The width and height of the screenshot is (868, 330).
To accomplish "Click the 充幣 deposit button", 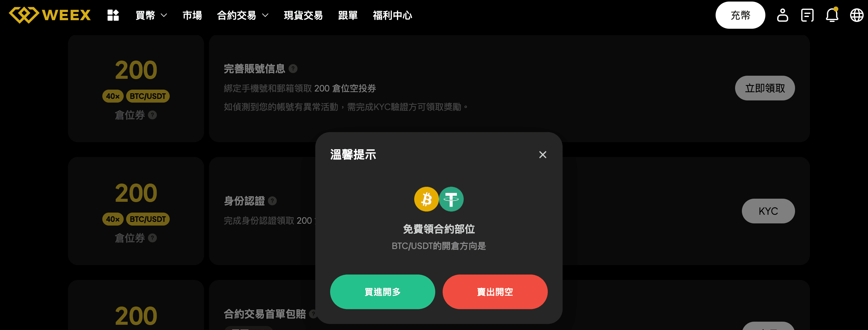I will click(x=740, y=15).
